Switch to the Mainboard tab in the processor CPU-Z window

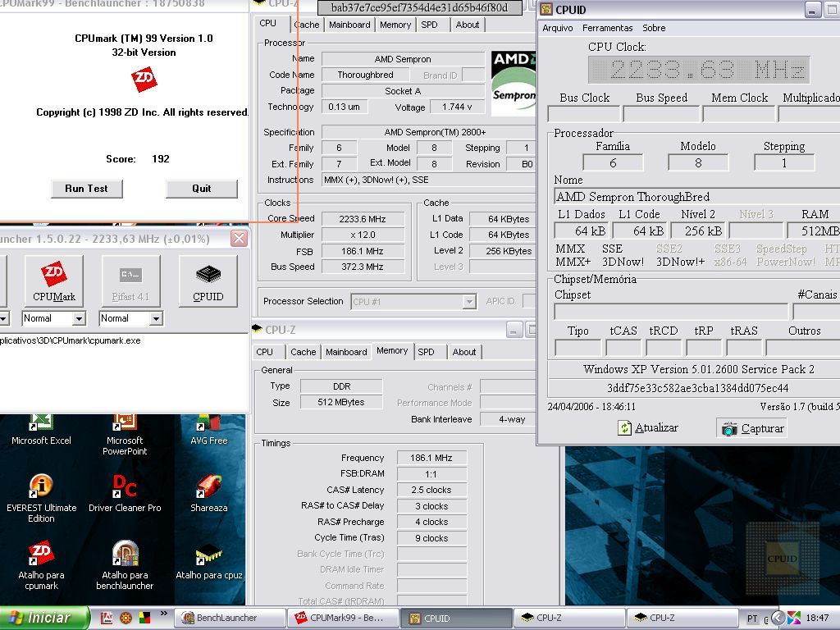click(x=349, y=25)
